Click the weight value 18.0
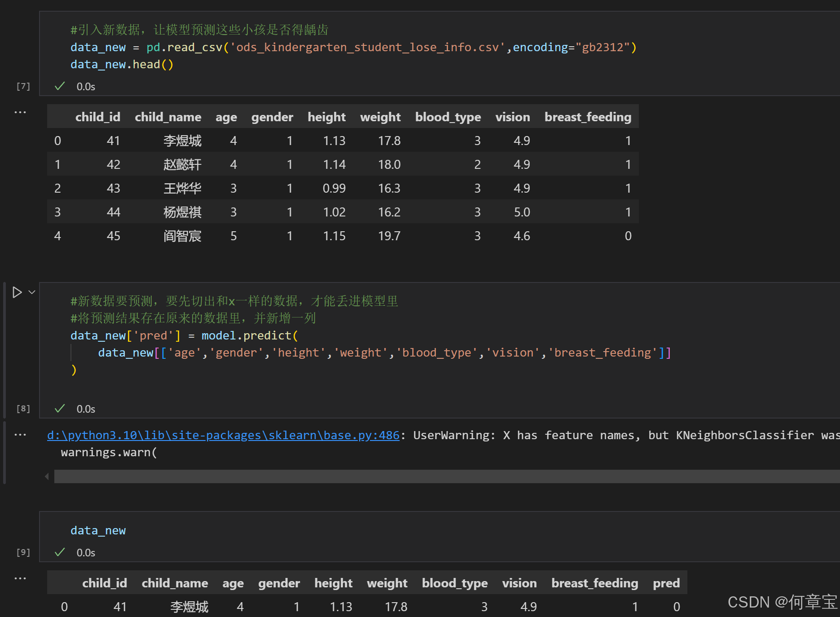Viewport: 840px width, 617px height. [389, 164]
